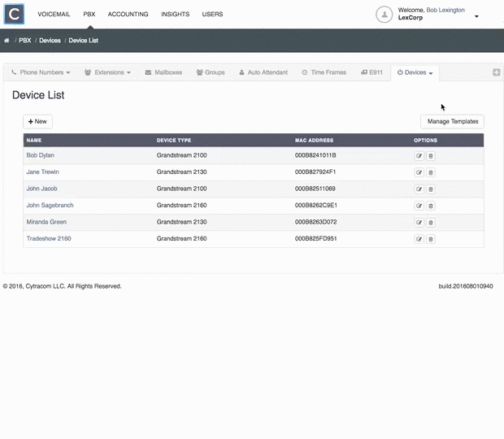Open the Bob Dylan device link
The image size is (504, 439).
click(x=40, y=155)
